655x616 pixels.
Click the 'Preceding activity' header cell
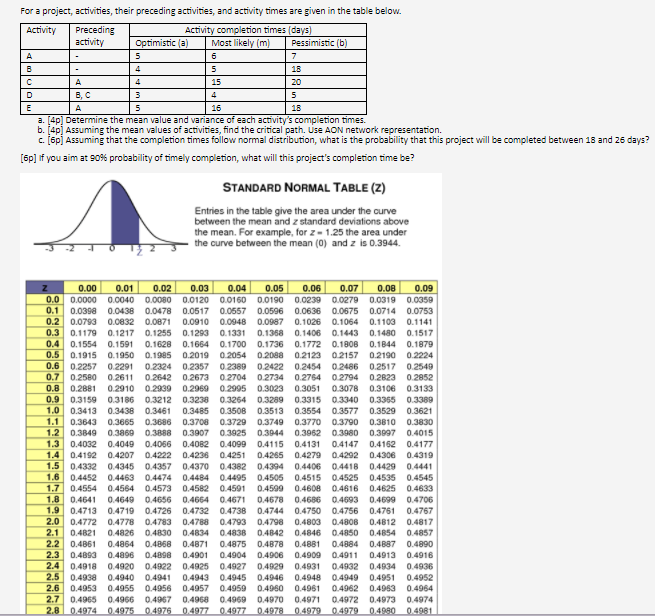(x=99, y=36)
